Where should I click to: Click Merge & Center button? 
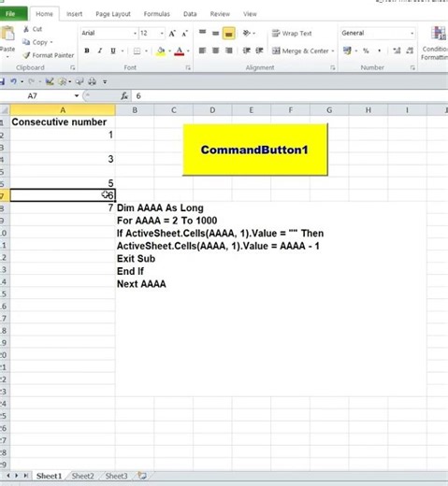pyautogui.click(x=300, y=50)
